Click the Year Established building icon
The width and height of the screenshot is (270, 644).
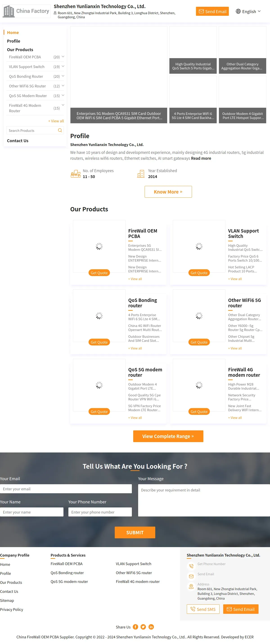[x=141, y=174]
